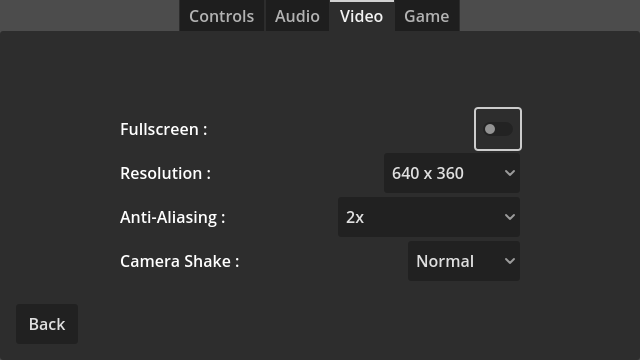This screenshot has width=640, height=360.
Task: Click the chevron arrow beside 640 x 360
Action: [x=509, y=173]
